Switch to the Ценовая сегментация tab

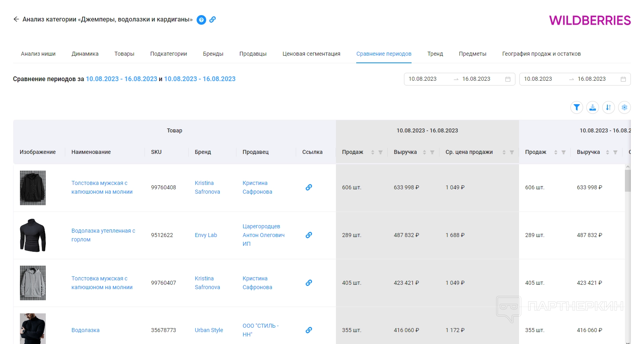click(311, 54)
